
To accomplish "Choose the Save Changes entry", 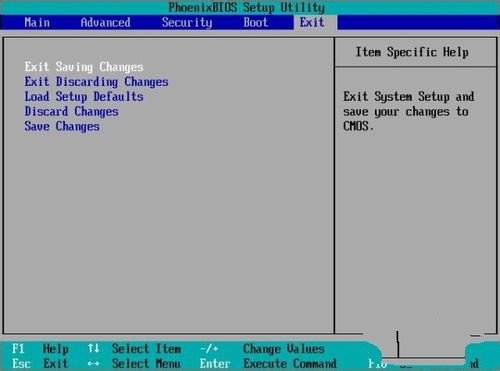I will click(62, 126).
